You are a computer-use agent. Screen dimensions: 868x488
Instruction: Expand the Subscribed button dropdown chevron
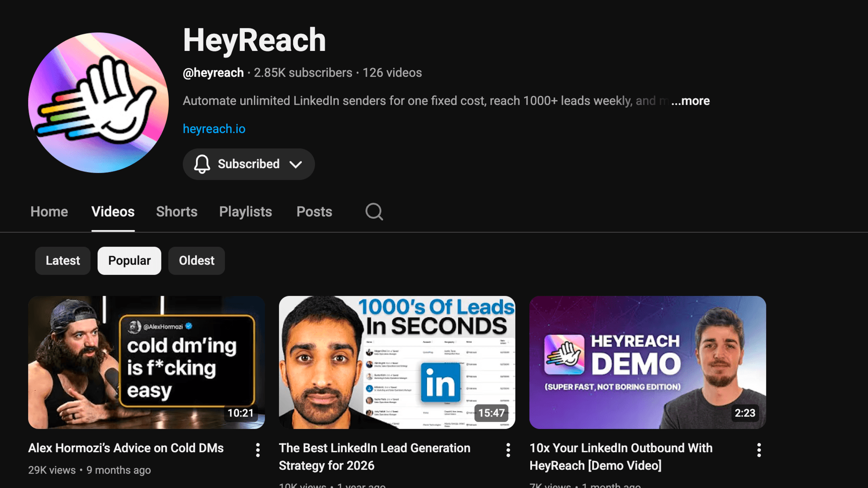[x=296, y=164]
